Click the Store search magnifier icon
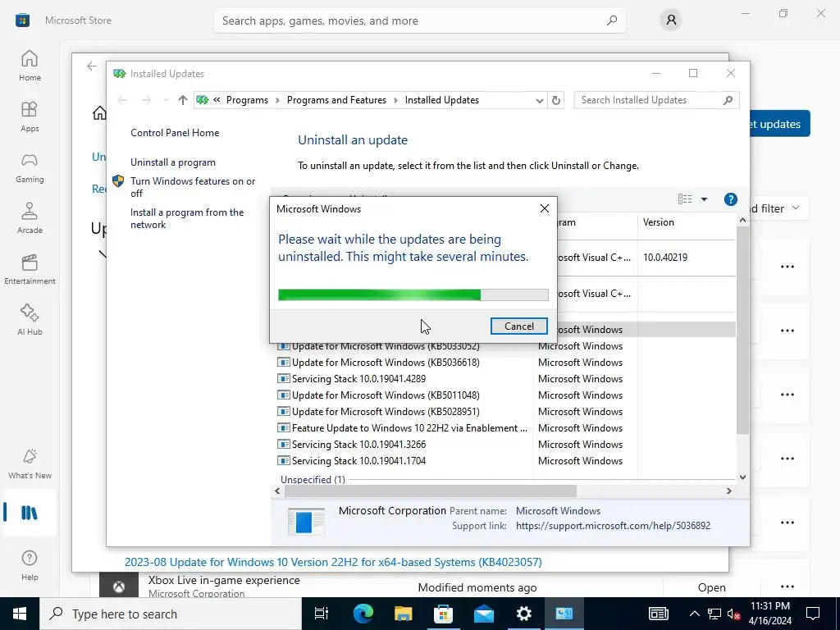Image resolution: width=840 pixels, height=630 pixels. click(x=612, y=21)
